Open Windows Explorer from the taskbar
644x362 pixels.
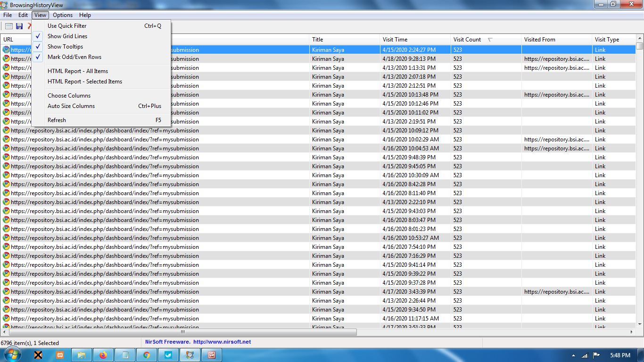(x=82, y=355)
